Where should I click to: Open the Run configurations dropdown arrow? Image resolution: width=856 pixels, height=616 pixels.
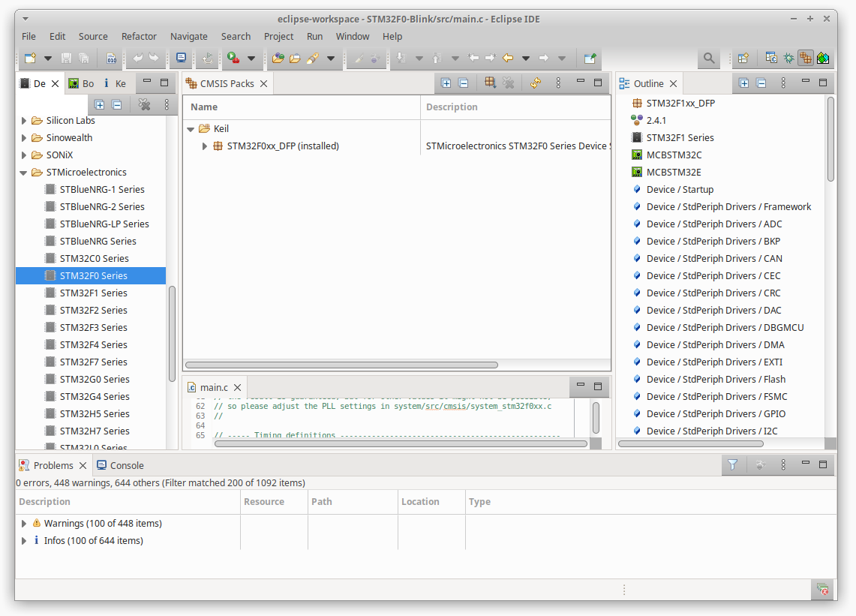pyautogui.click(x=251, y=59)
